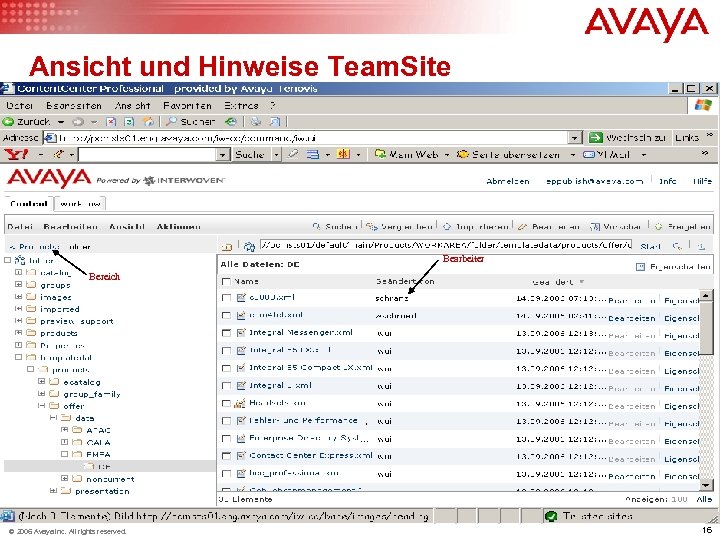Viewport: 720px width, 540px height.
Task: Click the browser Zurück back button
Action: click(x=26, y=122)
